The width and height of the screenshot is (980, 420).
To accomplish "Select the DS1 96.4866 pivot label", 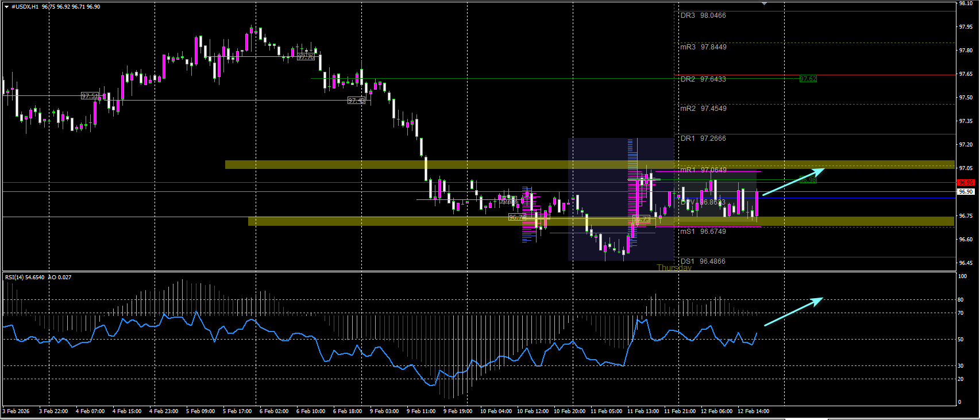I will (703, 261).
